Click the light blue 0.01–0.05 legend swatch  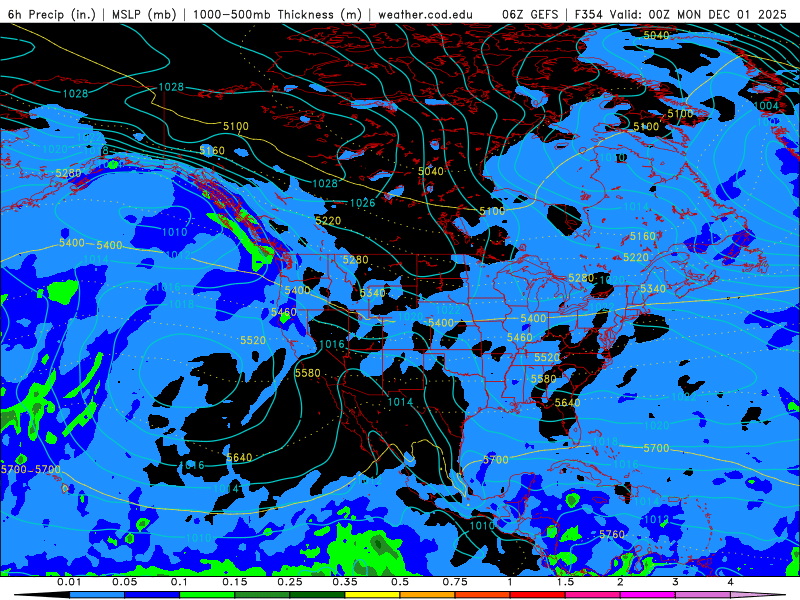click(97, 595)
